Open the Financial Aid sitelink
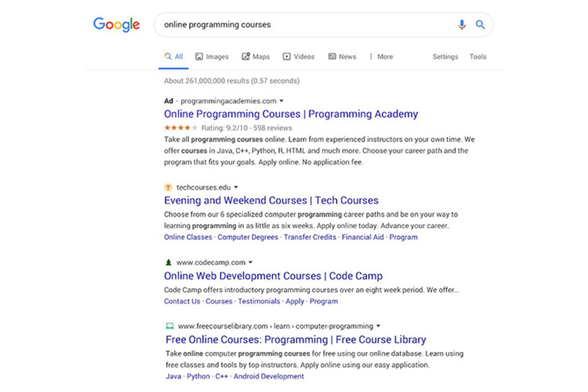 (363, 237)
